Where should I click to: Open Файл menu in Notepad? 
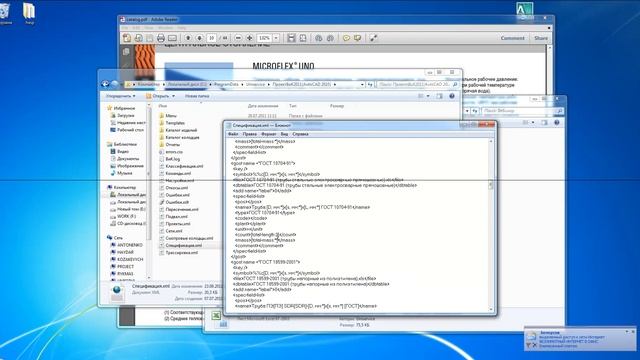point(233,134)
